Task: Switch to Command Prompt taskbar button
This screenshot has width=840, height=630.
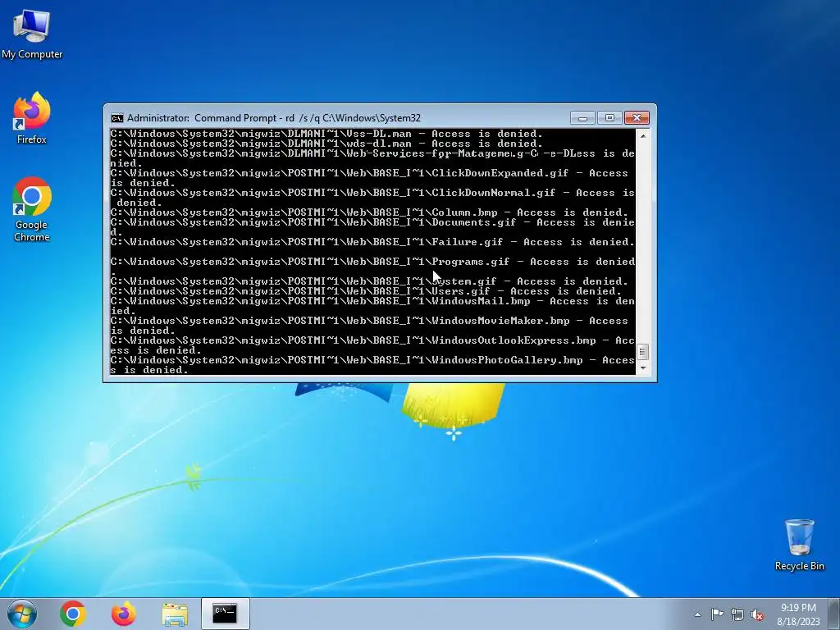Action: (x=225, y=614)
